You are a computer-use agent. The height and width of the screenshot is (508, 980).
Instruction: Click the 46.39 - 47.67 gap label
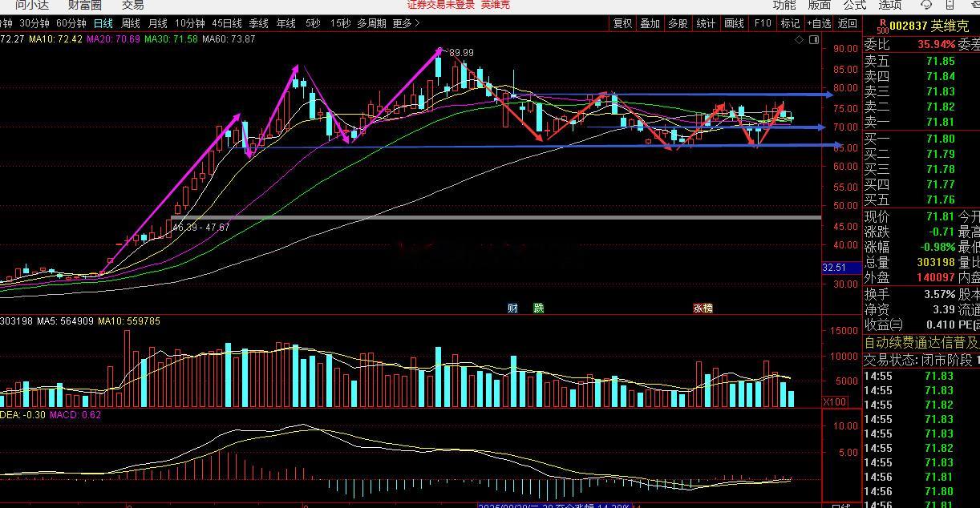pyautogui.click(x=201, y=228)
